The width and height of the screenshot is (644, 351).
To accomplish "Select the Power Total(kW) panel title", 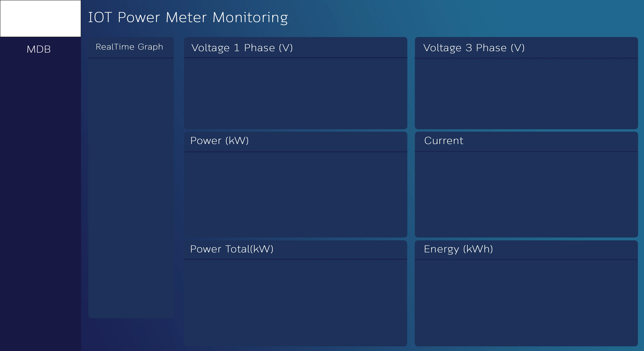I will coord(232,249).
